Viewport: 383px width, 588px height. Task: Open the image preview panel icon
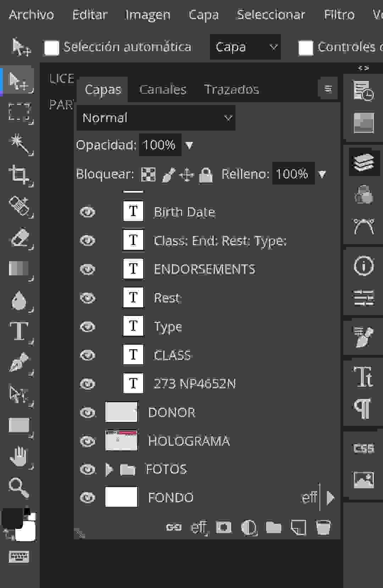363,480
